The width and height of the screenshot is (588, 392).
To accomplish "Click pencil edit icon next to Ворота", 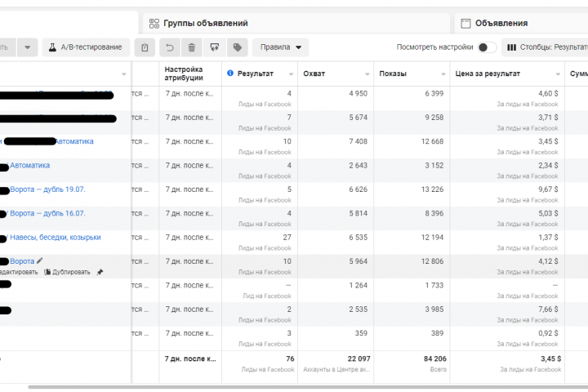I will pos(40,261).
